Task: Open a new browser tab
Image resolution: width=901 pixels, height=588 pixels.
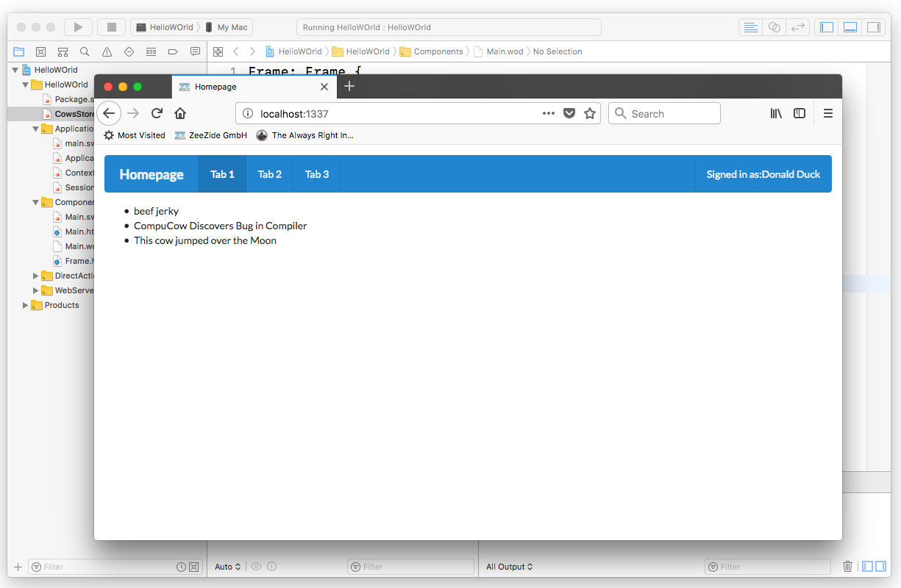Action: pos(349,86)
